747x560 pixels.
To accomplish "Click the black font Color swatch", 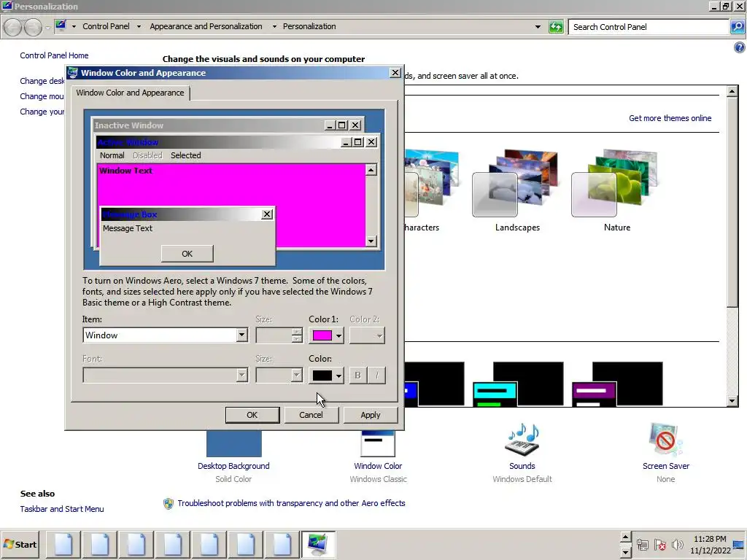I will click(322, 376).
